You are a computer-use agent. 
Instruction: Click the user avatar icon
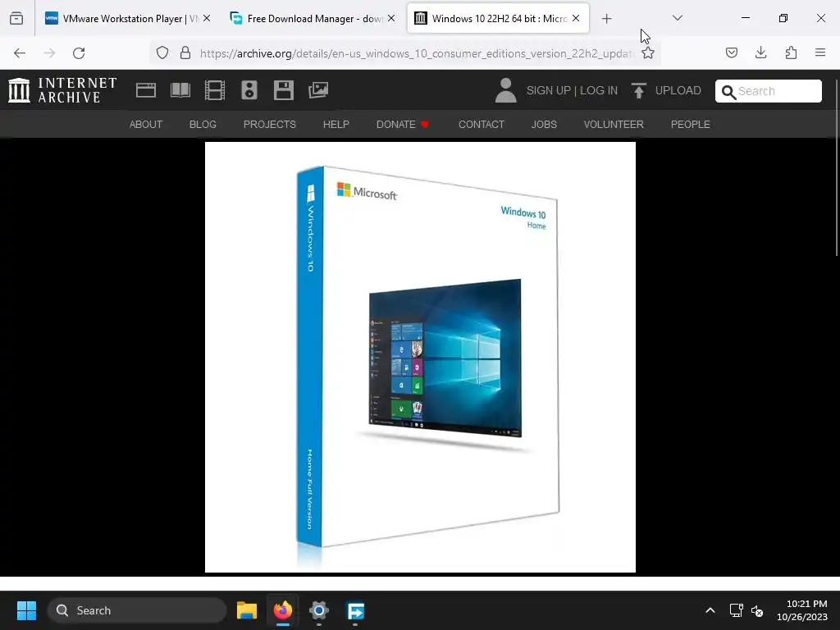click(x=505, y=90)
